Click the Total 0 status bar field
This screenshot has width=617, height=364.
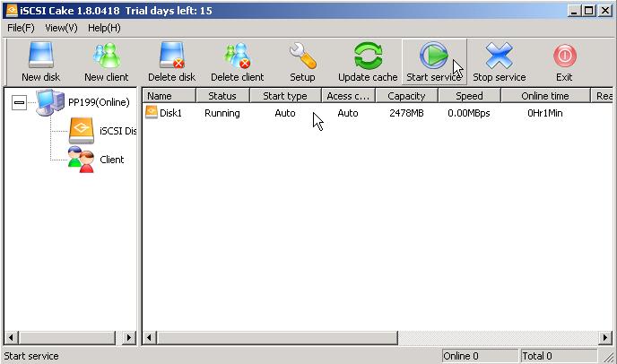coord(560,356)
